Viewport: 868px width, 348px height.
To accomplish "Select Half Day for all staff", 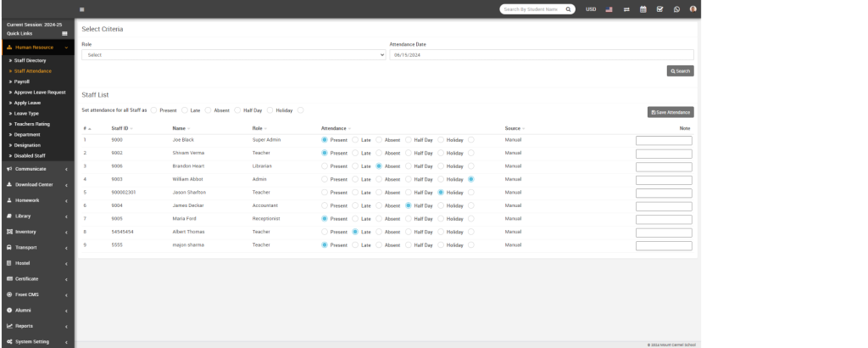I will pyautogui.click(x=238, y=110).
